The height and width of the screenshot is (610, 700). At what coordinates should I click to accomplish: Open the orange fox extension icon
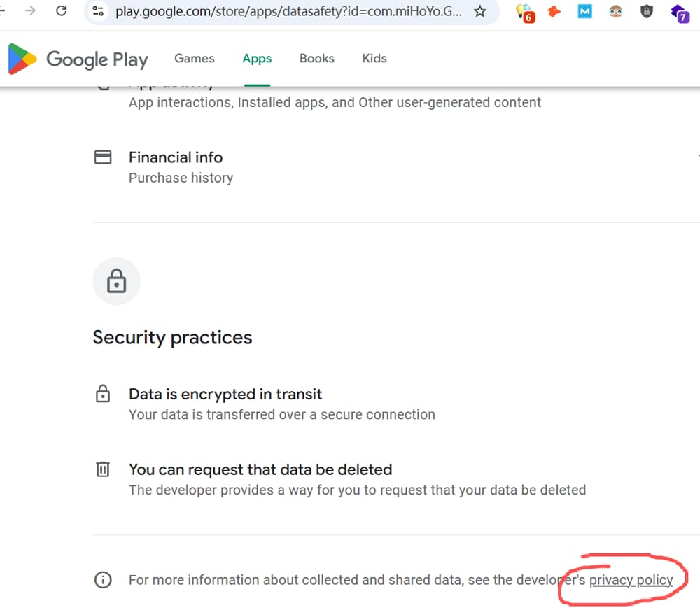(554, 11)
